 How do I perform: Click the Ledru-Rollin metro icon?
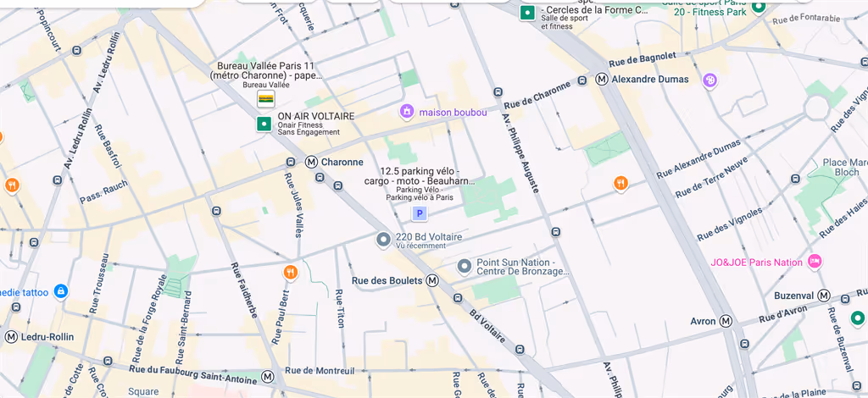[x=11, y=337]
